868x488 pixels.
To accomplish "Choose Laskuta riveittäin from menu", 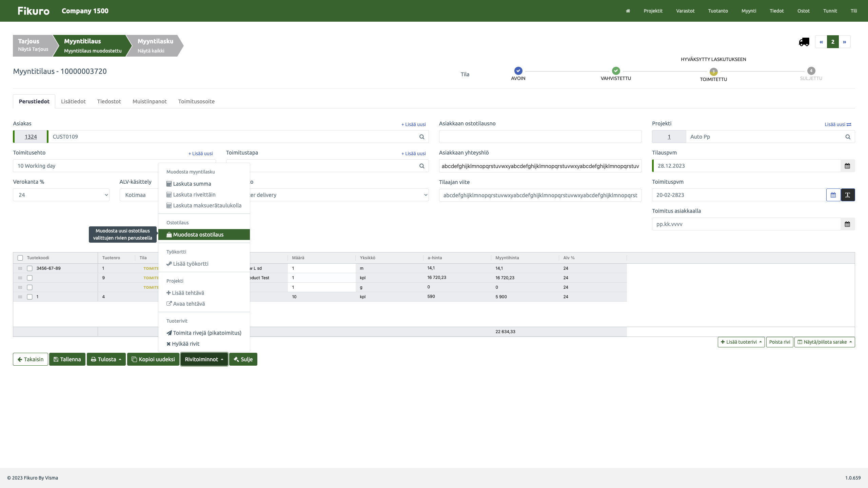I will pyautogui.click(x=204, y=195).
